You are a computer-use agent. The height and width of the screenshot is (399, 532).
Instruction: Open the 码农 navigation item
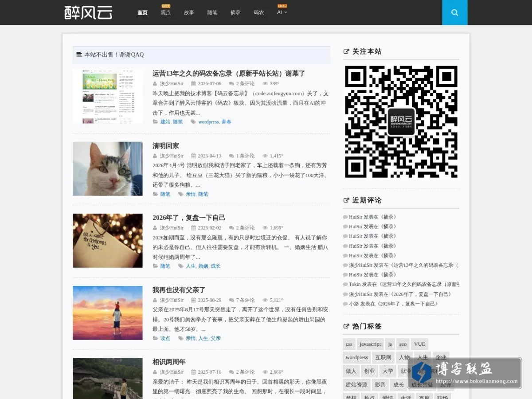coord(259,12)
